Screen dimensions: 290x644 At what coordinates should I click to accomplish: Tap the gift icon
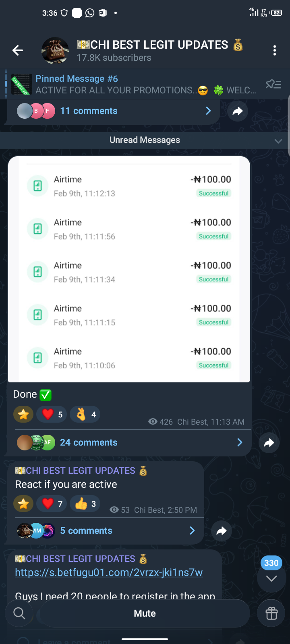[x=271, y=613]
